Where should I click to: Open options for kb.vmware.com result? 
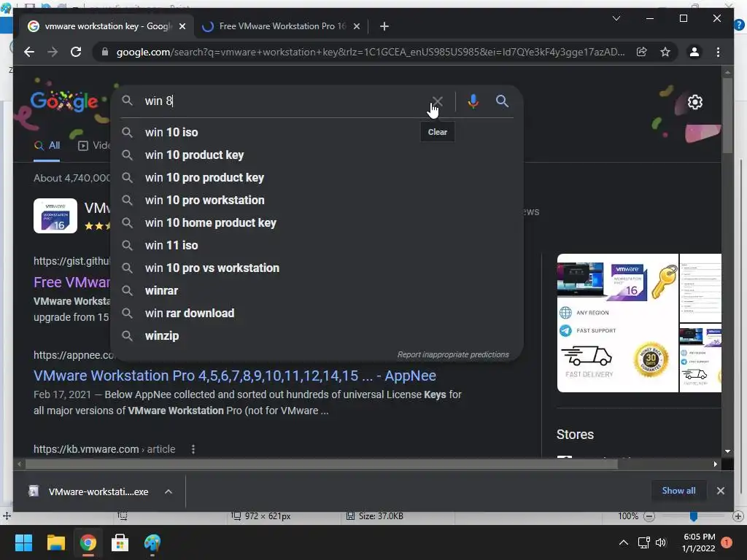click(x=193, y=449)
